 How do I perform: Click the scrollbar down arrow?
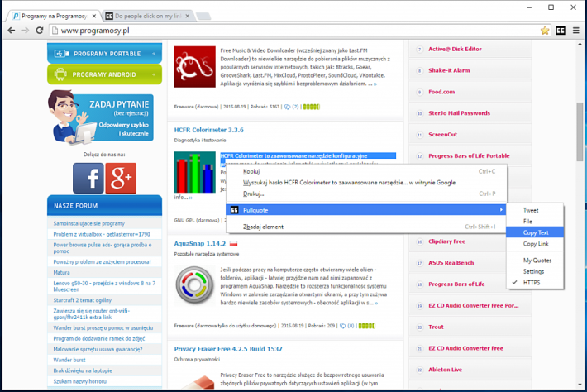[580, 385]
